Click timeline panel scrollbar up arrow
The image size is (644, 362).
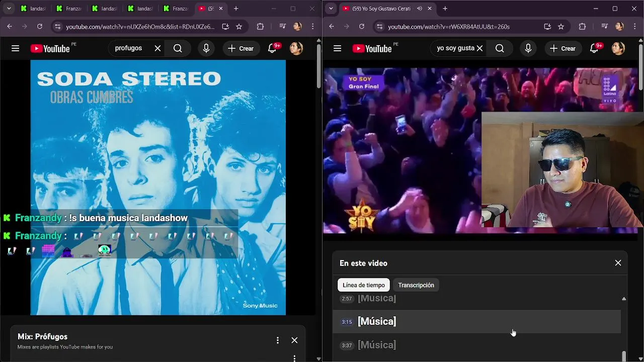[x=624, y=299]
